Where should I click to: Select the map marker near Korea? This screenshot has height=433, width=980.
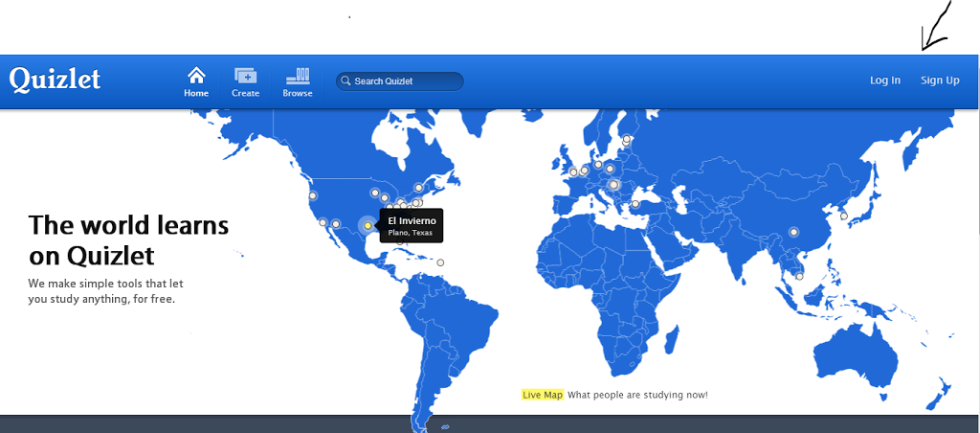pos(843,216)
